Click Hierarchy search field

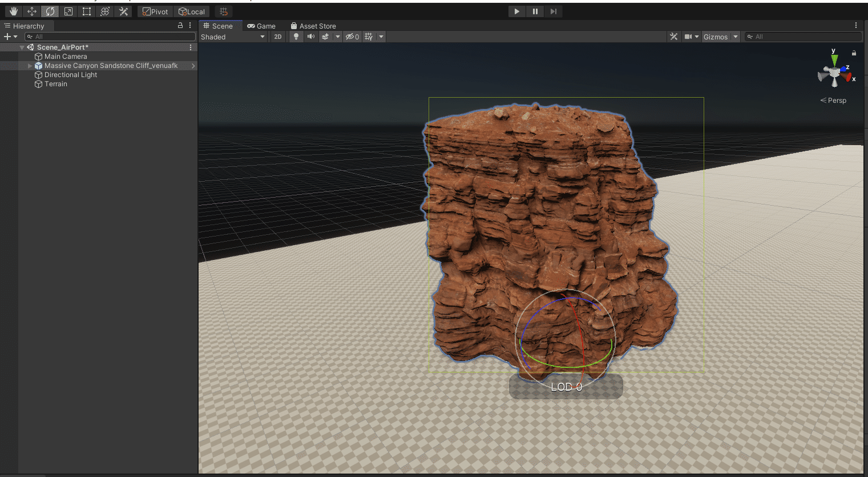(110, 37)
